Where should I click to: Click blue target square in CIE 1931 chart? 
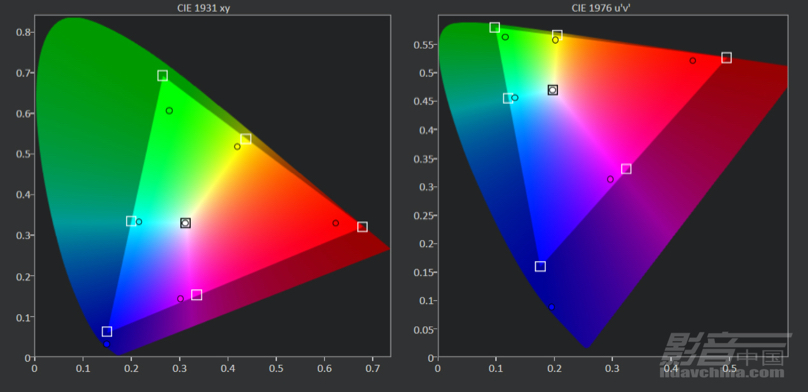point(107,331)
